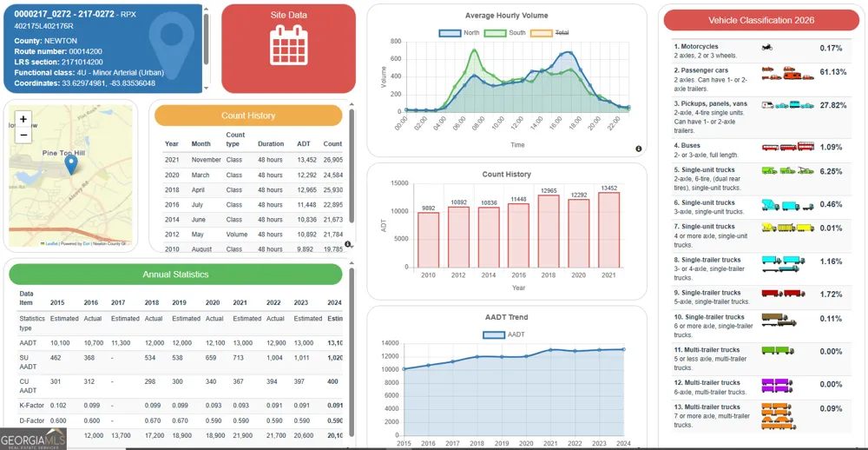Viewport: 868px width, 450px height.
Task: Click the red class 9 5-axle trailer icons
Action: click(783, 293)
